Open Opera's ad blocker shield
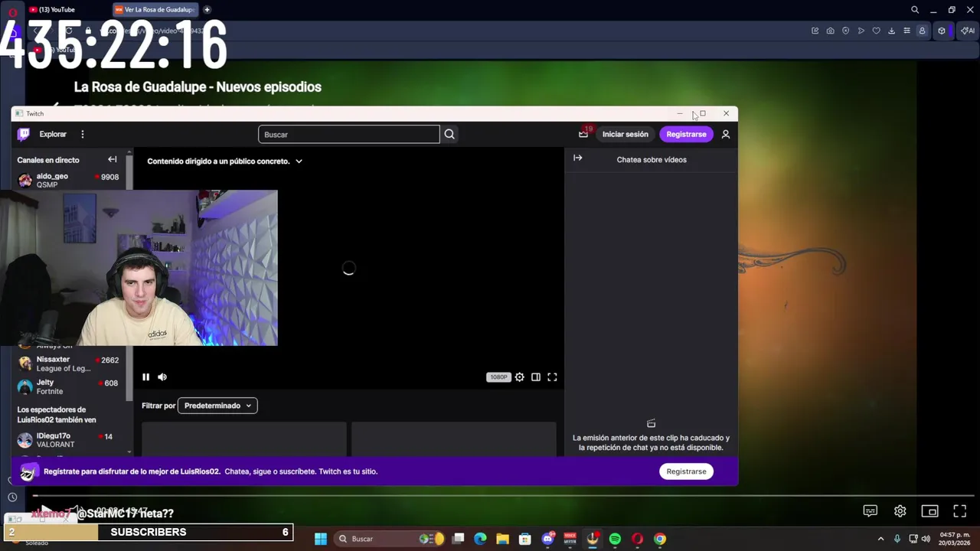The image size is (980, 551). pyautogui.click(x=846, y=31)
